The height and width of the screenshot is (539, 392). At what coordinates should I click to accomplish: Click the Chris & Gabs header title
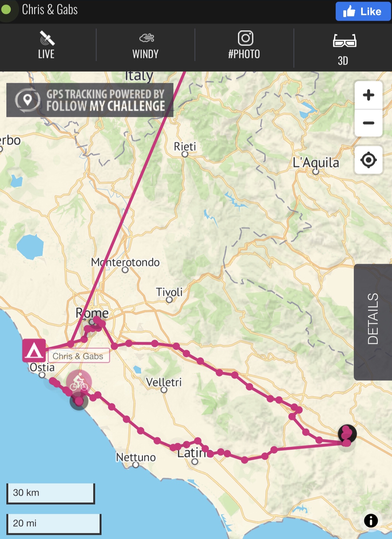coord(50,10)
